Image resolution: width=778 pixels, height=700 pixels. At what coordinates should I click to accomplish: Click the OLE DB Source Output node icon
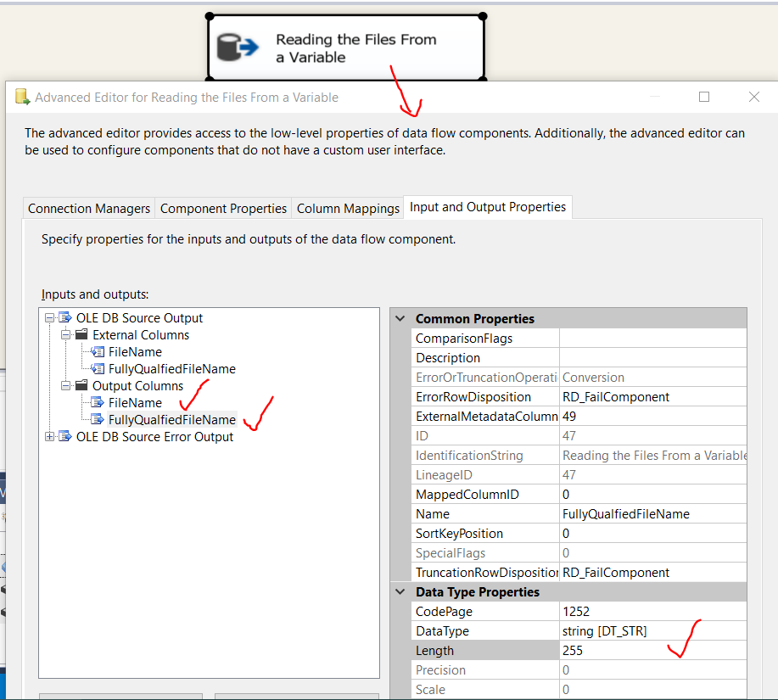click(66, 317)
